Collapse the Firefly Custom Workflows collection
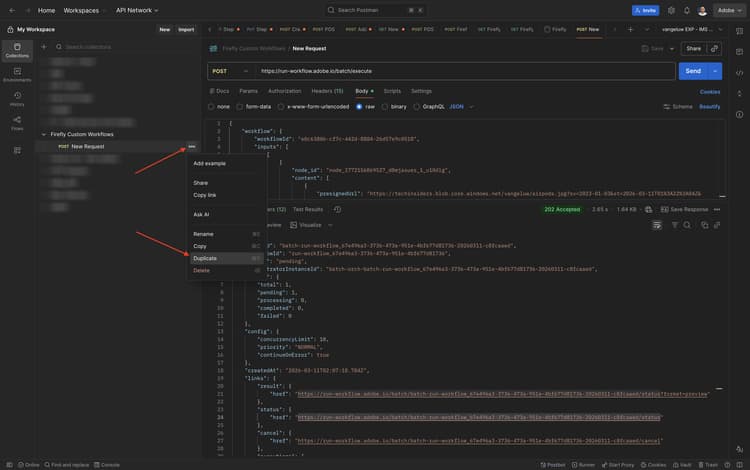 (44, 134)
